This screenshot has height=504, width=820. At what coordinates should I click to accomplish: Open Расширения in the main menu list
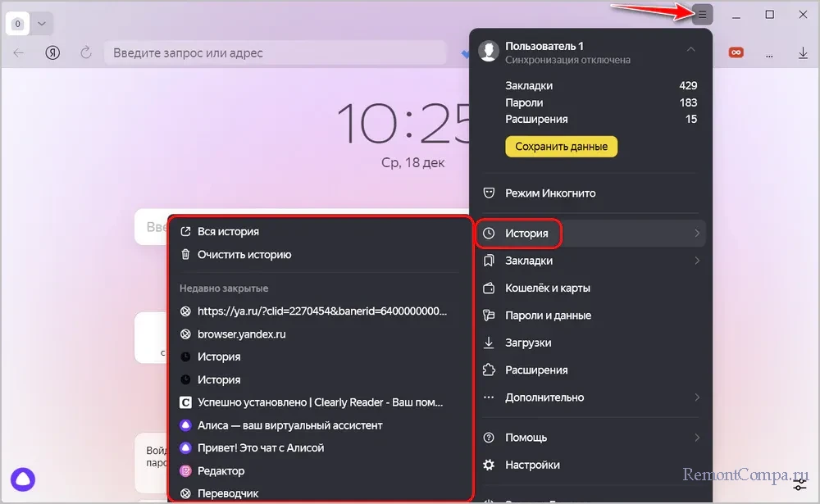(x=591, y=370)
